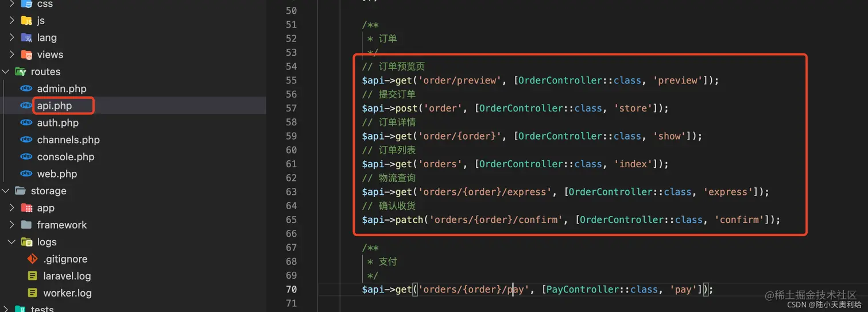
Task: Open worker.log in the logs folder
Action: (x=67, y=293)
